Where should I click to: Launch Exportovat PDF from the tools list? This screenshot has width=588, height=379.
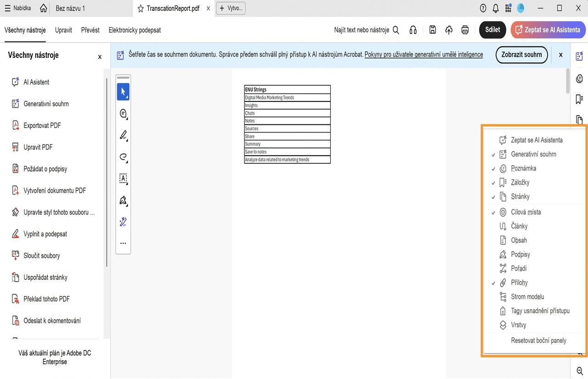pos(36,125)
